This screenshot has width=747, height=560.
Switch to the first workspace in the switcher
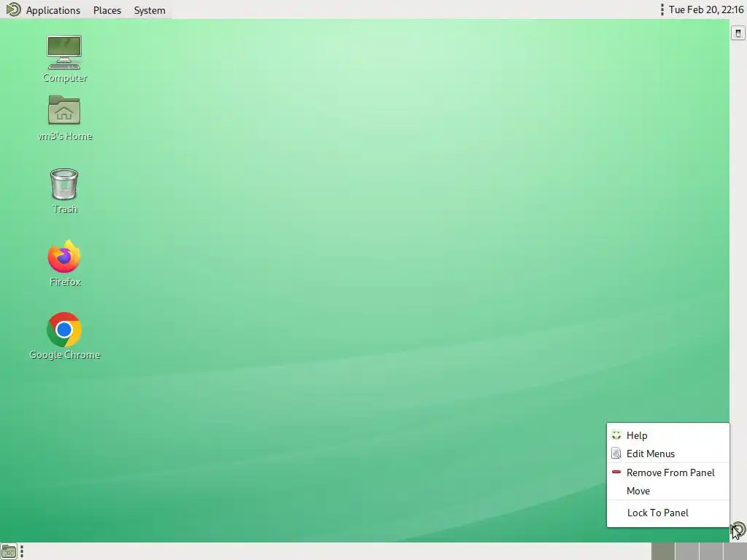(x=662, y=551)
